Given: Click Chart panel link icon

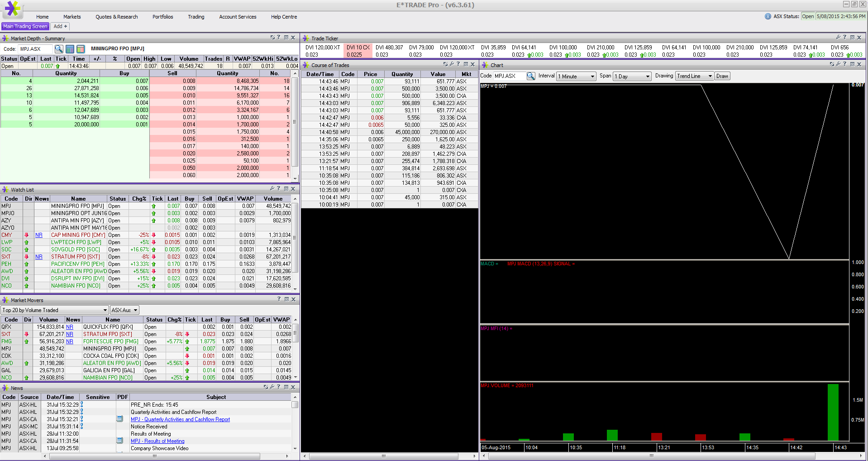Looking at the screenshot, I should click(x=832, y=64).
